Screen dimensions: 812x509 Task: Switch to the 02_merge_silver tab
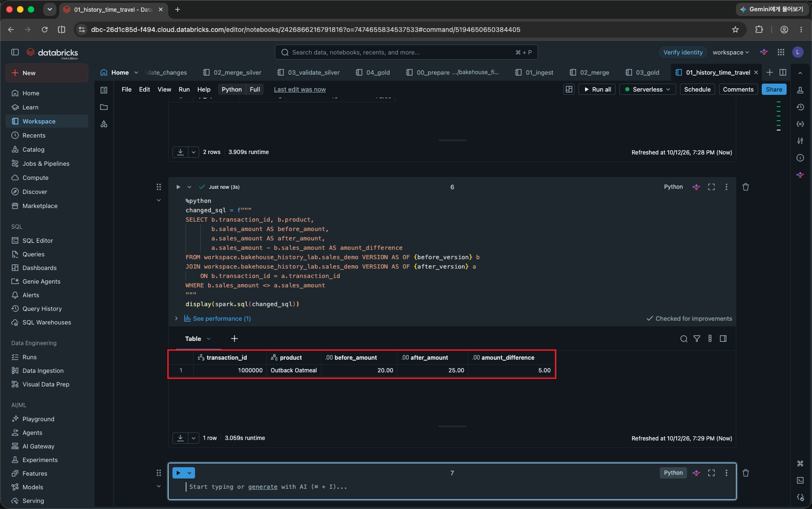click(x=232, y=72)
